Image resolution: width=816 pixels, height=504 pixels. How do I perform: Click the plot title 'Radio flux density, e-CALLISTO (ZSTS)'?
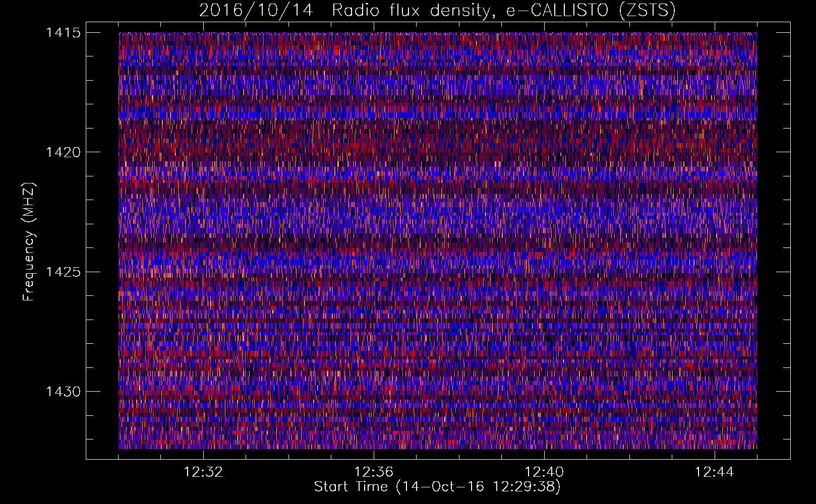tap(504, 11)
